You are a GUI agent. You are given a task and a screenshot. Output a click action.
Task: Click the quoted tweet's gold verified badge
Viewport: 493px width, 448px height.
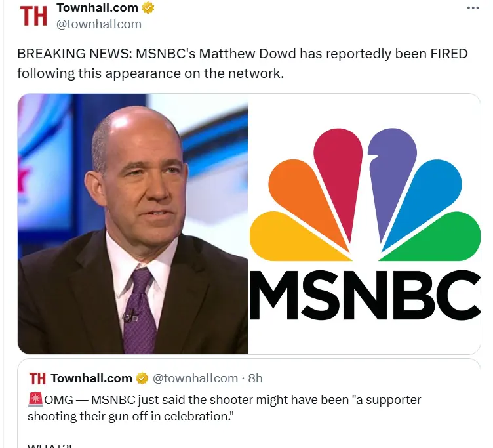coord(142,378)
